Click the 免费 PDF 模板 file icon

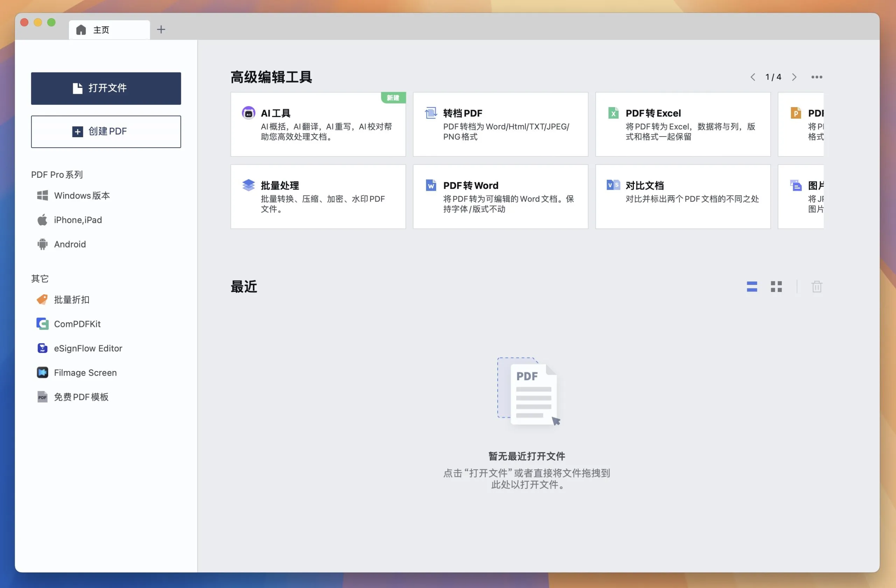[43, 397]
